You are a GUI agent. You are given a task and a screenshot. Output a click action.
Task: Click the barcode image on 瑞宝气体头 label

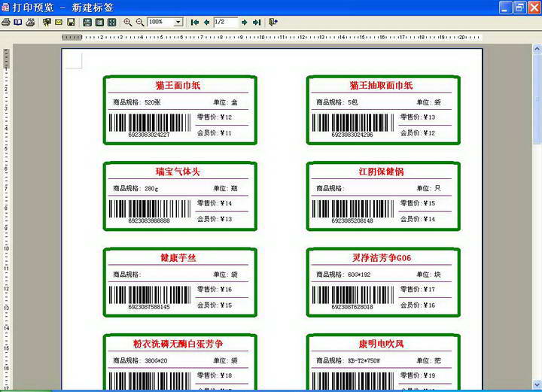pos(150,209)
